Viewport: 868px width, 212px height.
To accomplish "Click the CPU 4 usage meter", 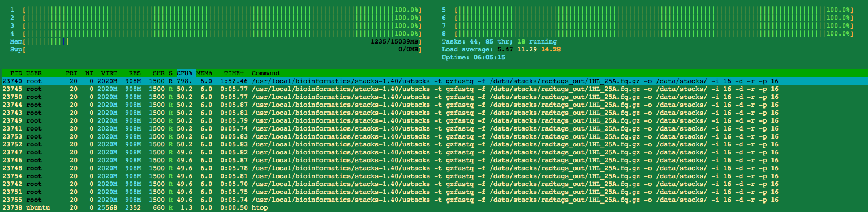I will pyautogui.click(x=216, y=33).
